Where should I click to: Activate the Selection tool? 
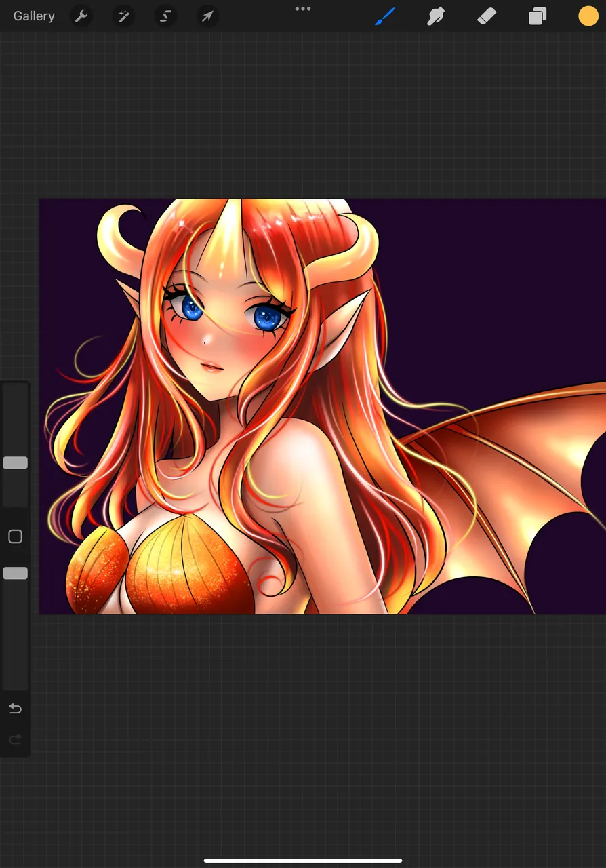[165, 16]
